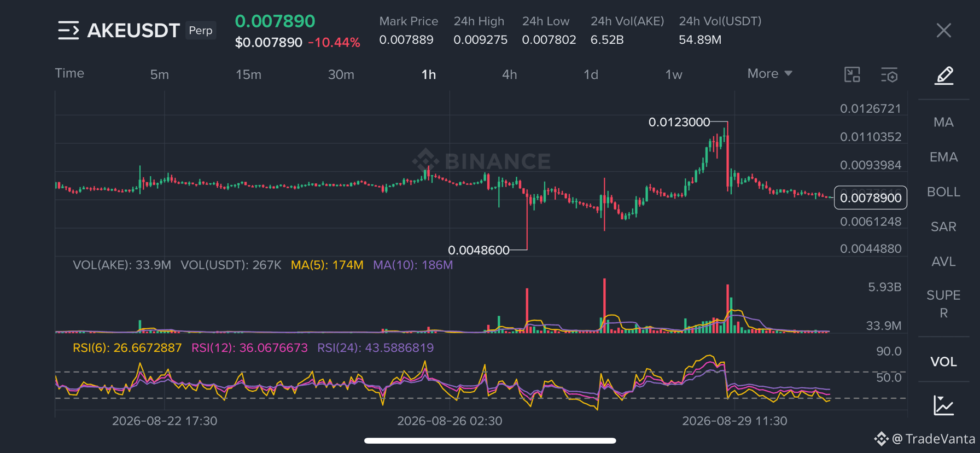Open chart settings list icon
The image size is (980, 453).
point(889,75)
